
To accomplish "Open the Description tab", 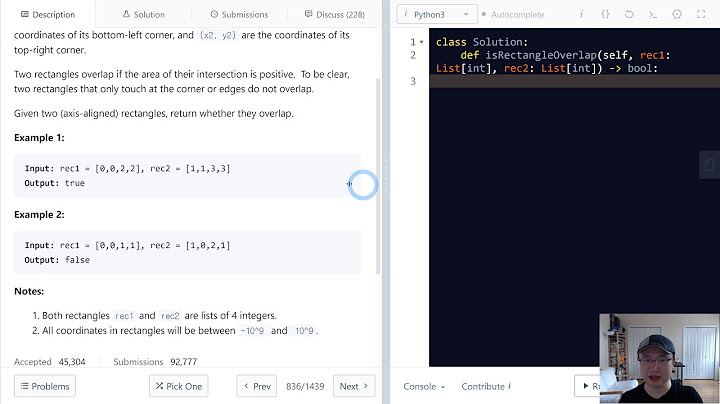I will click(48, 14).
